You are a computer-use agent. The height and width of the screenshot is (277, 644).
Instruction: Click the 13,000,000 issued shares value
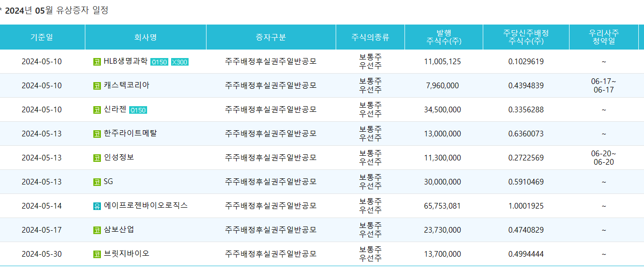pyautogui.click(x=443, y=134)
